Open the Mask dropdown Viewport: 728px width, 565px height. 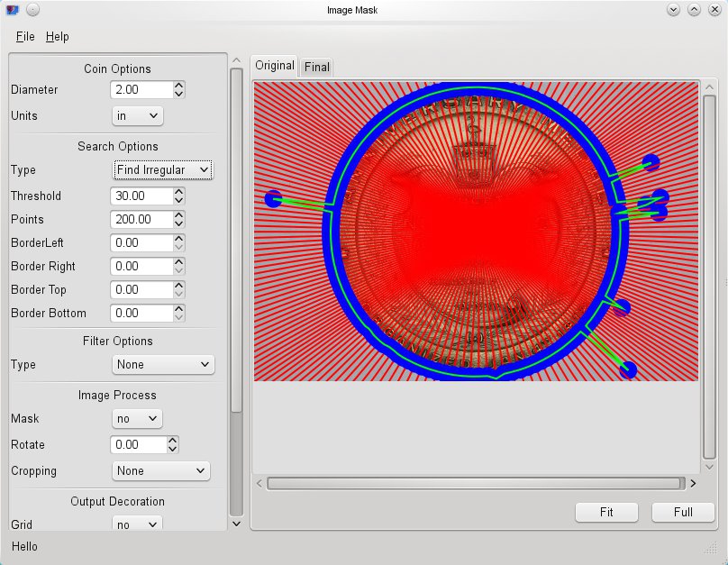(137, 418)
